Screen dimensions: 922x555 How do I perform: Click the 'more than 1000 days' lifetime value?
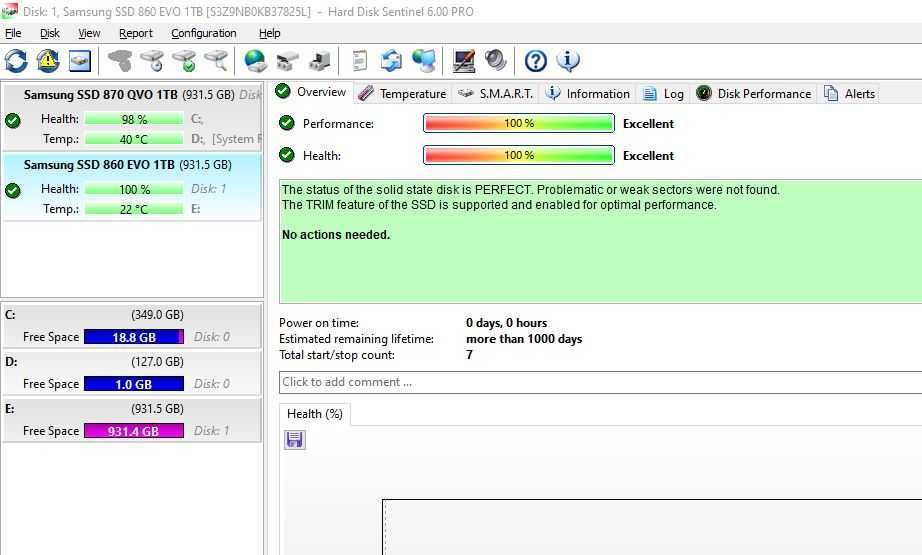pyautogui.click(x=524, y=339)
